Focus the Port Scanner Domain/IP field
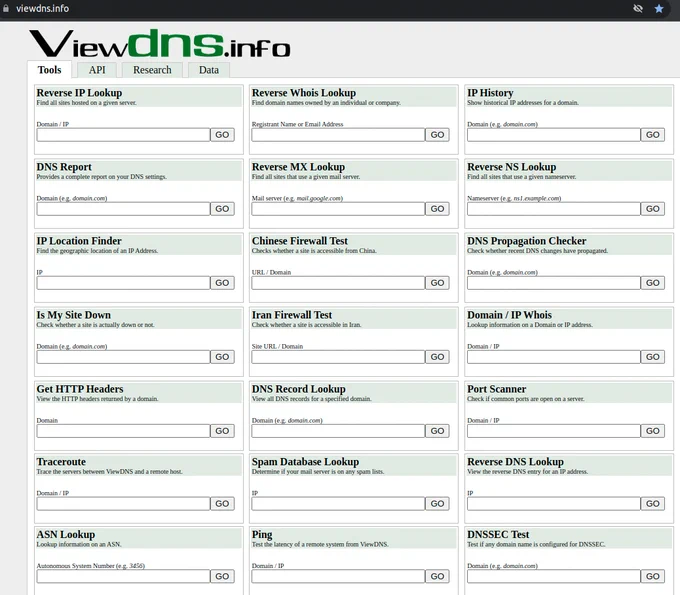Image resolution: width=680 pixels, height=595 pixels. click(x=554, y=431)
